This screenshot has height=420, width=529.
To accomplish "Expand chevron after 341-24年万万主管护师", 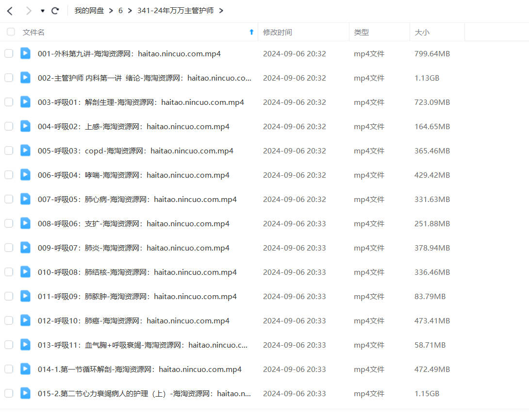I will tap(221, 11).
